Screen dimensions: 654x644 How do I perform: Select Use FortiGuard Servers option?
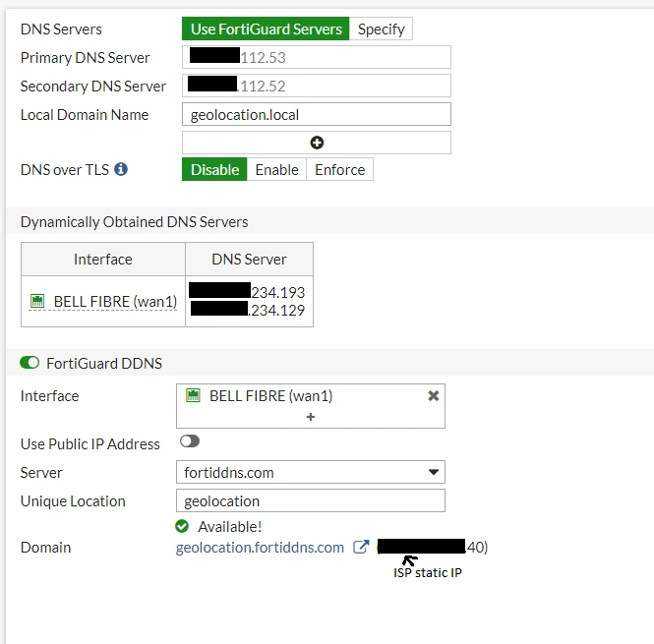point(266,29)
